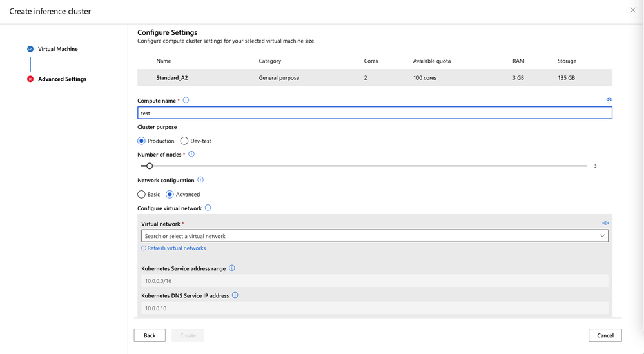Click the Cores column header
The height and width of the screenshot is (354, 644).
click(371, 61)
